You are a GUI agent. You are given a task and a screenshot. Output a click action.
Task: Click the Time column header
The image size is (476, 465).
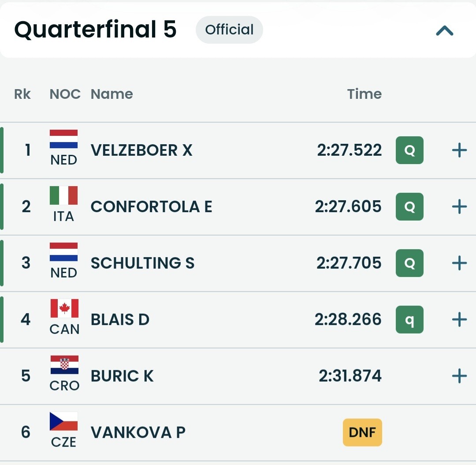364,94
